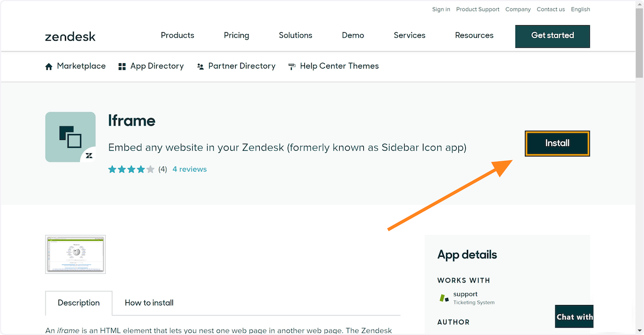Open the Pricing page
This screenshot has width=644, height=335.
point(237,35)
